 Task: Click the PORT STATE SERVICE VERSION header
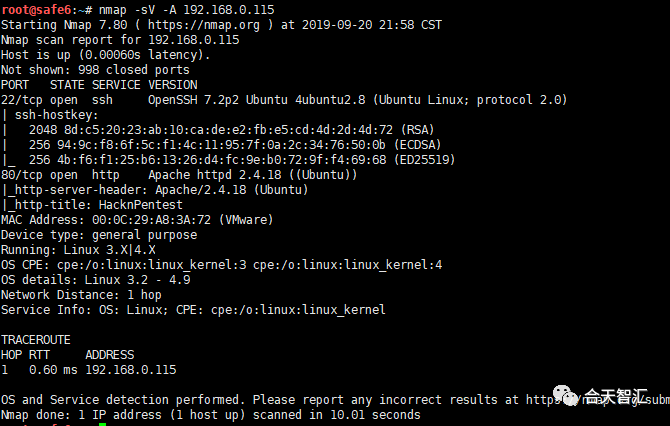click(99, 85)
